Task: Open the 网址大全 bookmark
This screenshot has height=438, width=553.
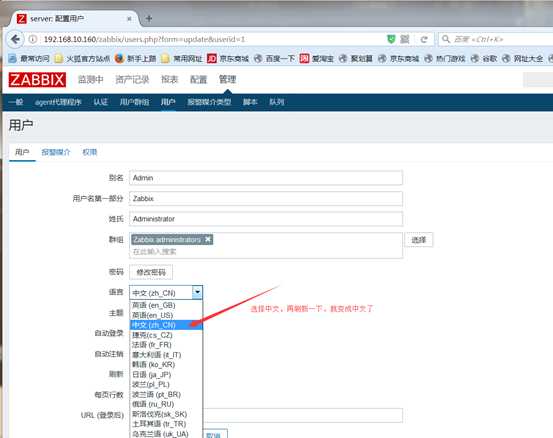Action: [x=522, y=59]
